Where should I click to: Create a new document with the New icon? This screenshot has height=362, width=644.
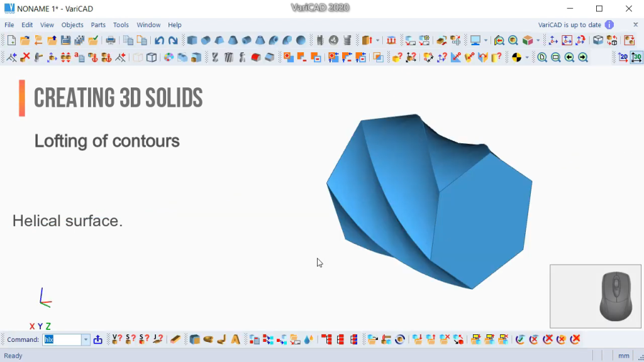coord(11,40)
